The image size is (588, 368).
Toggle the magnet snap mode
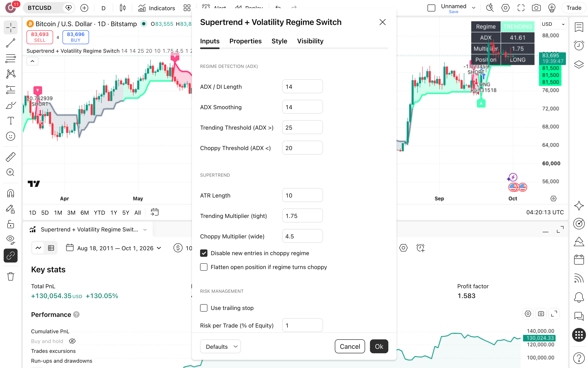(10, 193)
